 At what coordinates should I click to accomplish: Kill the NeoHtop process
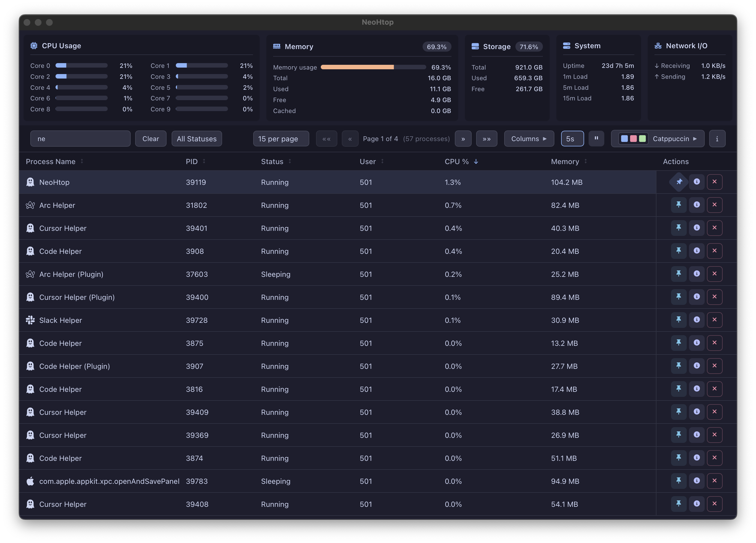click(714, 182)
